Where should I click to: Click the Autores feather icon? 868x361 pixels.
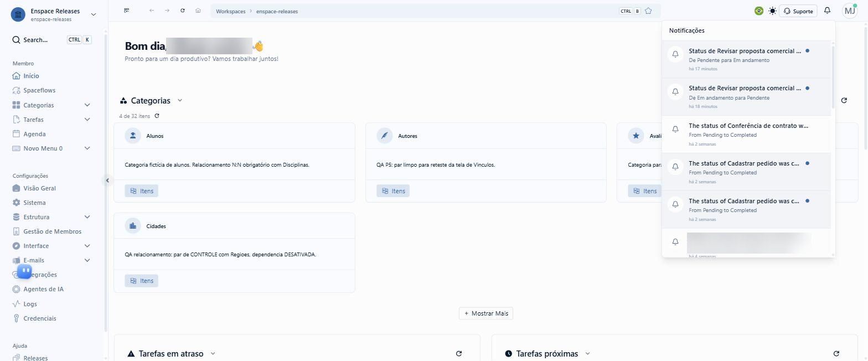(385, 136)
